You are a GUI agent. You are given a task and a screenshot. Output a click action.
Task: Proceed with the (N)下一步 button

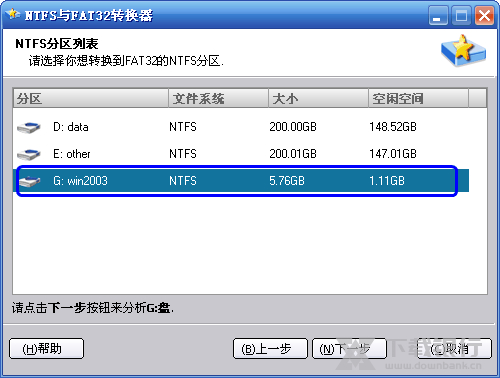point(349,349)
